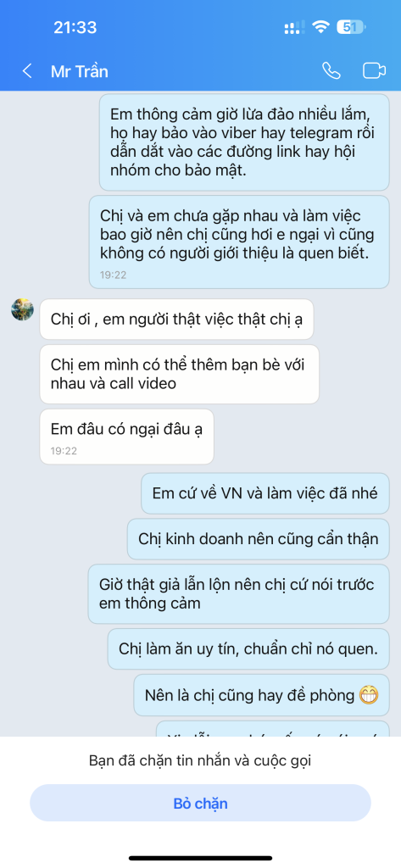Select message 'Em cứ về VN và làm việc'
401x868 pixels.
pyautogui.click(x=265, y=493)
